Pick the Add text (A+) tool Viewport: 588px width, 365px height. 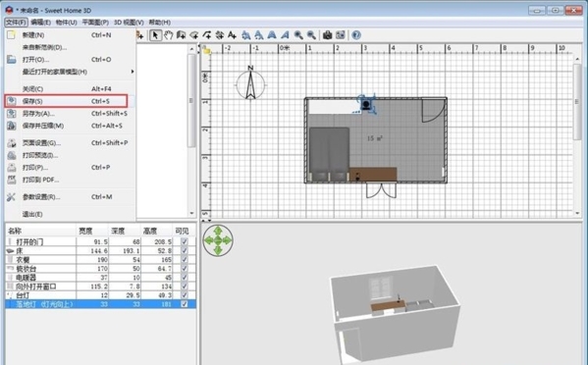[x=232, y=35]
